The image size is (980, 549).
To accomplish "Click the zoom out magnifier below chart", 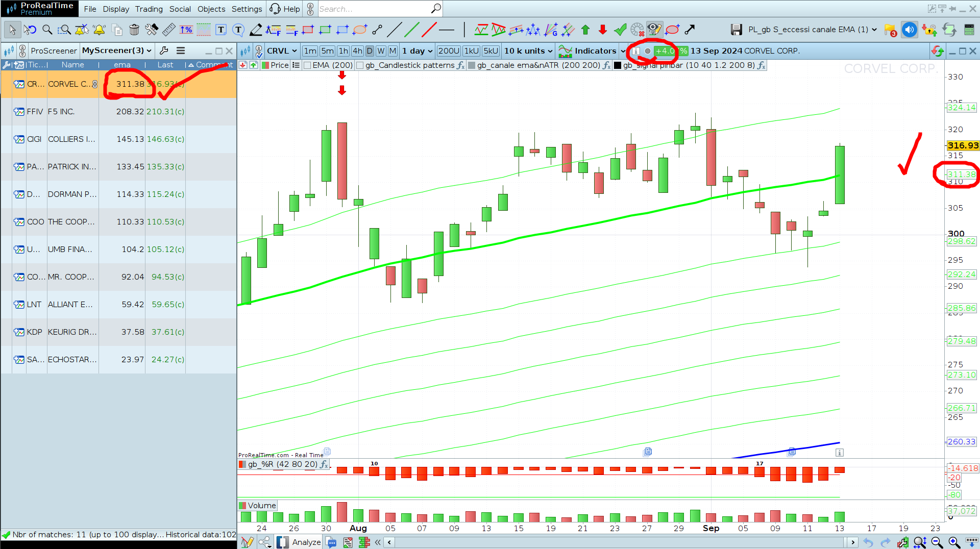I will 937,542.
